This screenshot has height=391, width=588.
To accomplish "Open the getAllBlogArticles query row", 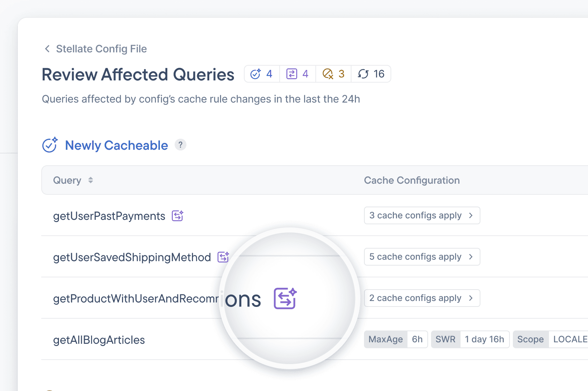I will [x=99, y=340].
